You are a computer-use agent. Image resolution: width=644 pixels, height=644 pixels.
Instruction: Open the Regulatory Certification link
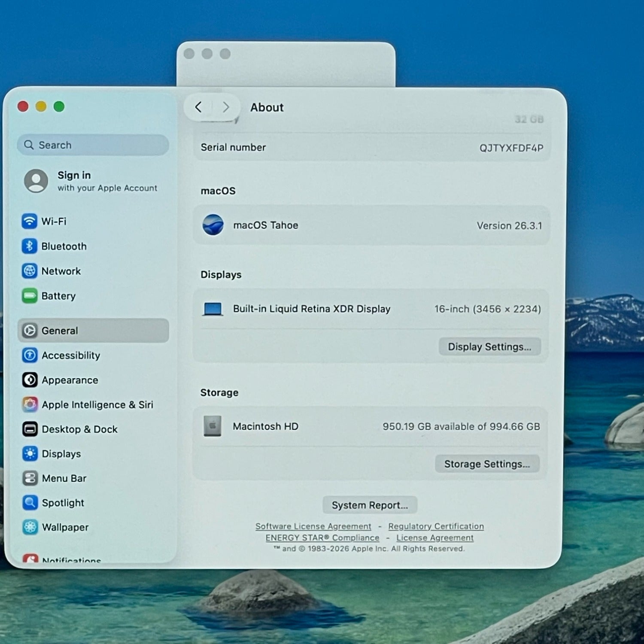click(436, 526)
